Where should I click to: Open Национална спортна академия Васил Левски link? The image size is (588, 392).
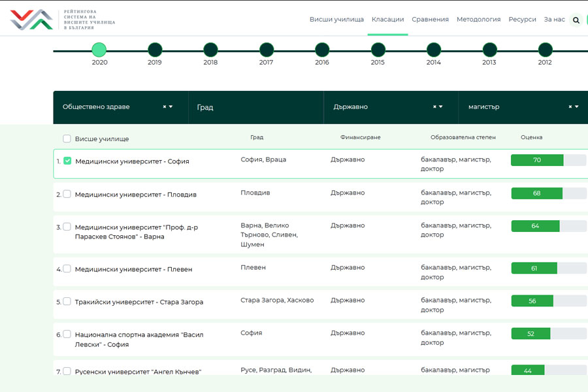click(x=139, y=340)
